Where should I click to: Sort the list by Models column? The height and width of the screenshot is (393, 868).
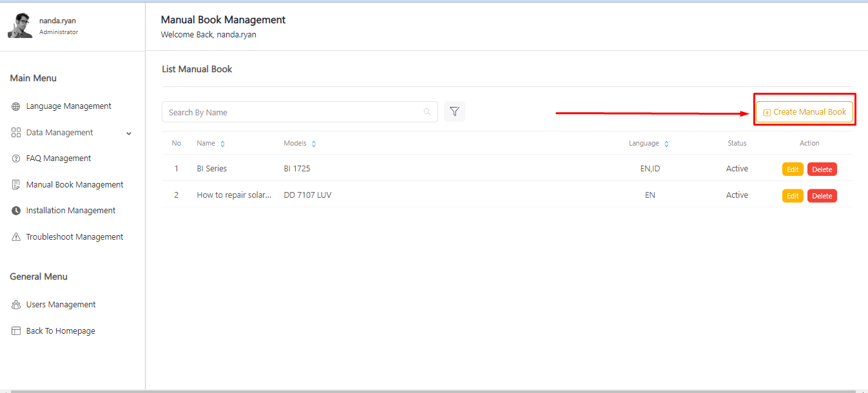point(314,144)
